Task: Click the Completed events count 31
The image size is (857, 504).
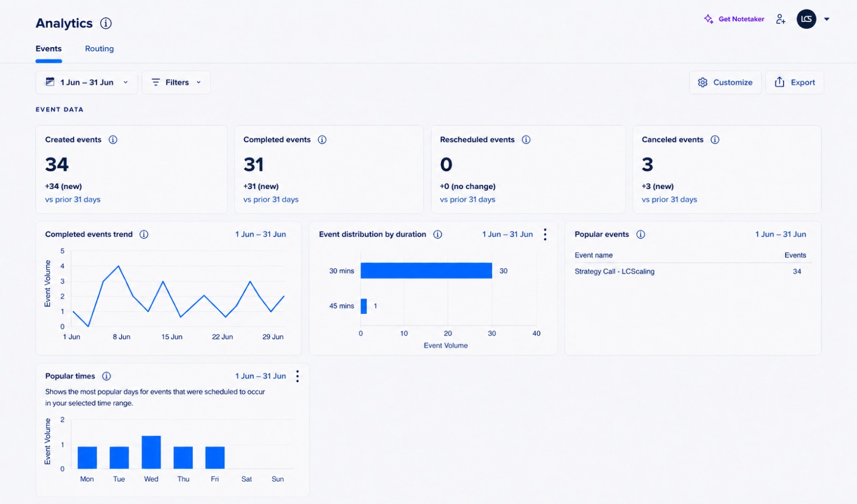Action: [x=253, y=164]
